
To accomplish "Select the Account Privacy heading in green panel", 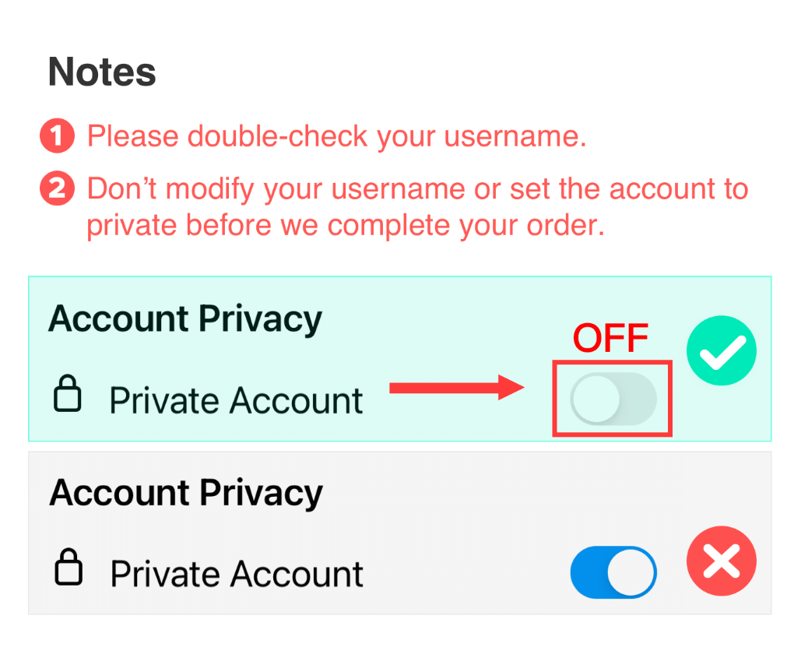I will [x=185, y=319].
